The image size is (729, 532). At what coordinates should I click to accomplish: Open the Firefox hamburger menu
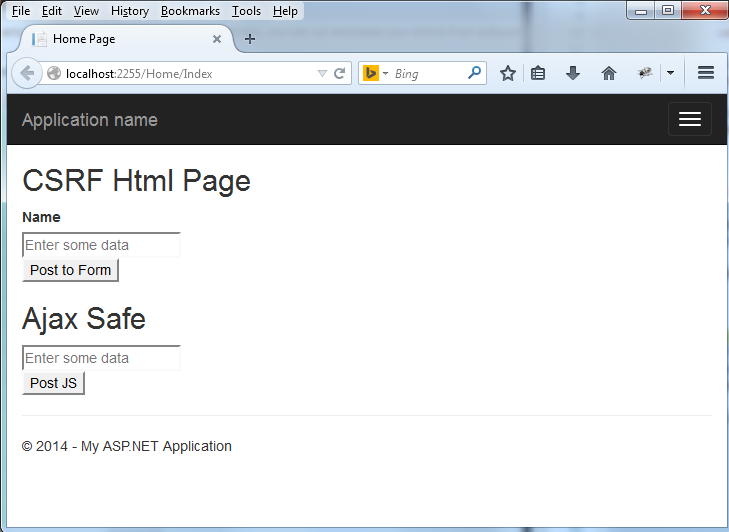pos(706,73)
